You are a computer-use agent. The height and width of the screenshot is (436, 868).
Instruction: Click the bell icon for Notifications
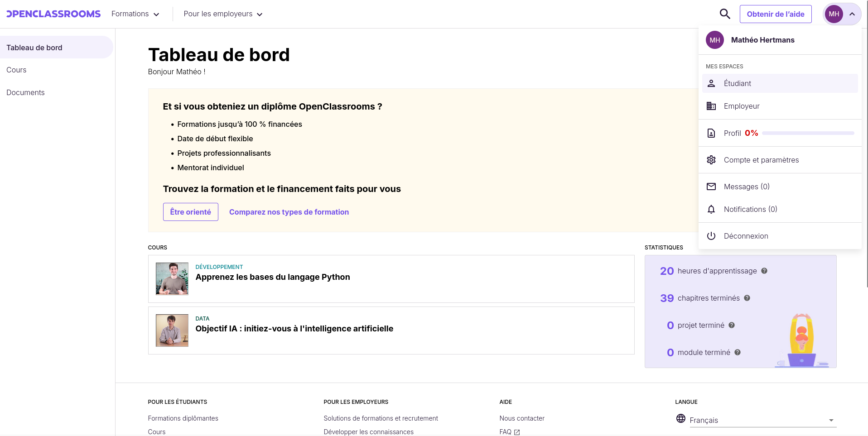point(711,209)
